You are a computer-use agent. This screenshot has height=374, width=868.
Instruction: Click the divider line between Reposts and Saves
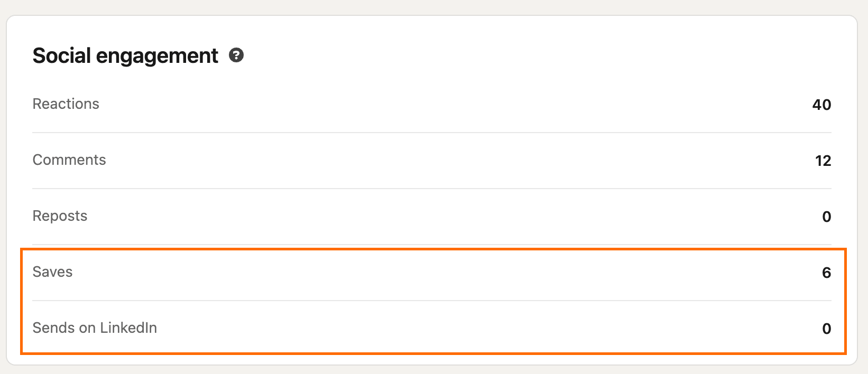(431, 245)
